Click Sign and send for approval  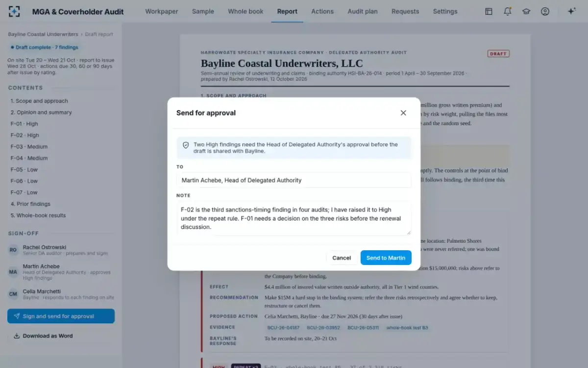[61, 316]
